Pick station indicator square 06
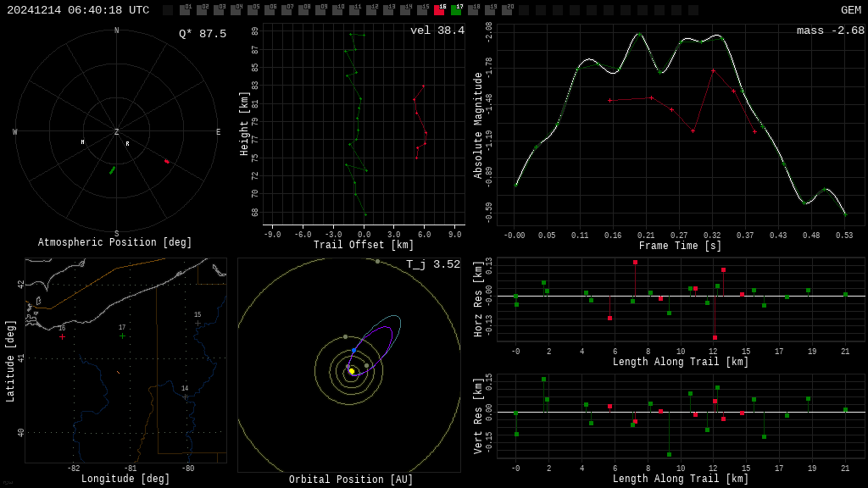The width and height of the screenshot is (868, 488). click(270, 10)
